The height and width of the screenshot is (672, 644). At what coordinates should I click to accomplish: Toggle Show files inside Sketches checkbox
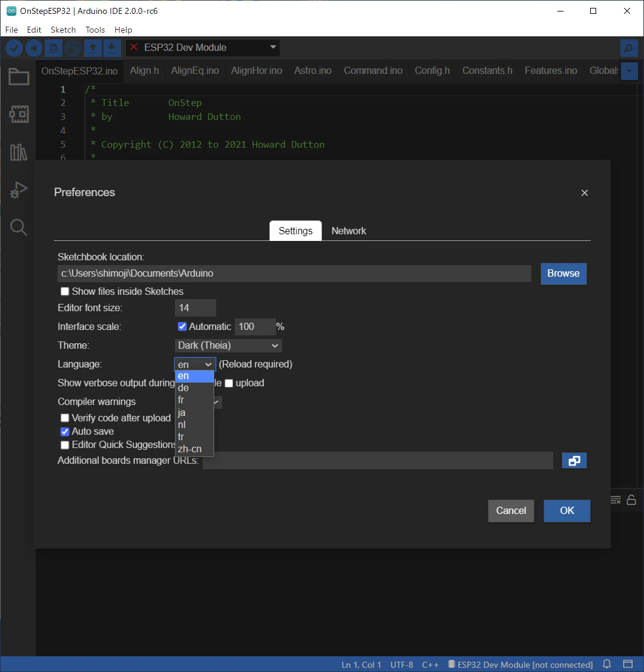(x=65, y=291)
